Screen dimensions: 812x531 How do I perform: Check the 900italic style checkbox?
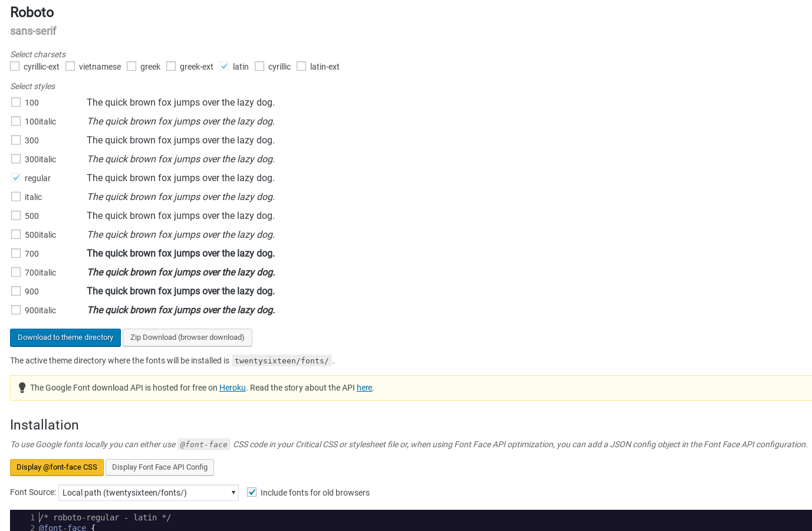tap(16, 310)
